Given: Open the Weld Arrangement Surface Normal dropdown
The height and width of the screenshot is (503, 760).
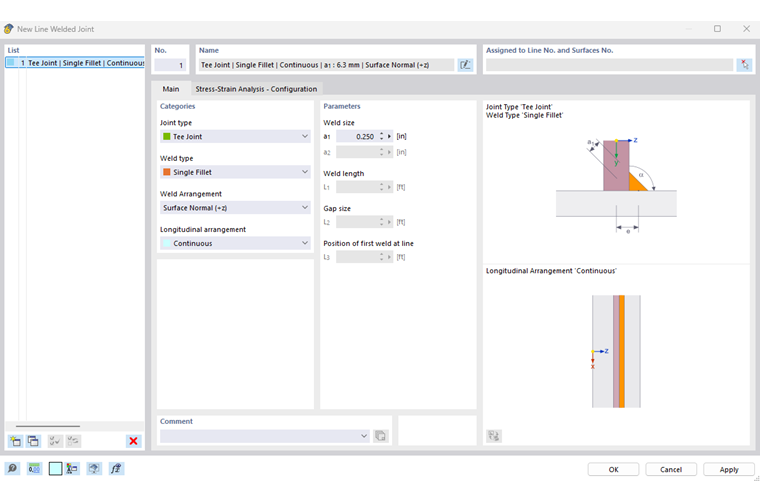Looking at the screenshot, I should 235,207.
